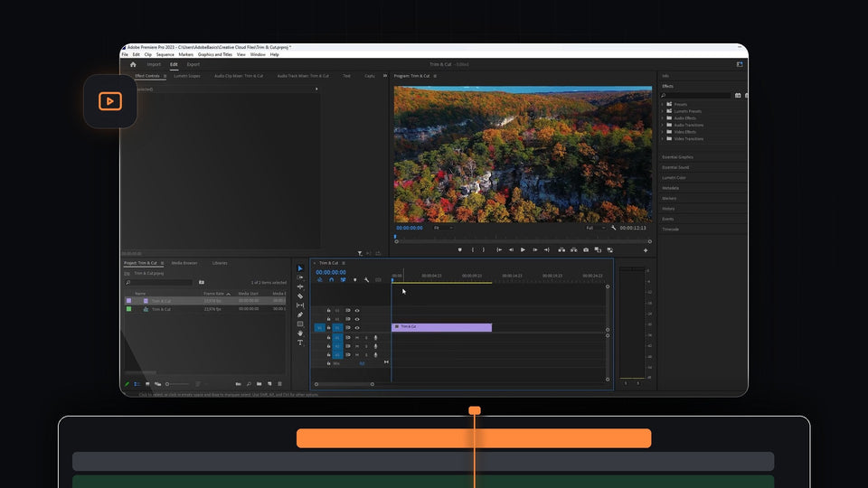Select the Hand tool

[x=300, y=333]
